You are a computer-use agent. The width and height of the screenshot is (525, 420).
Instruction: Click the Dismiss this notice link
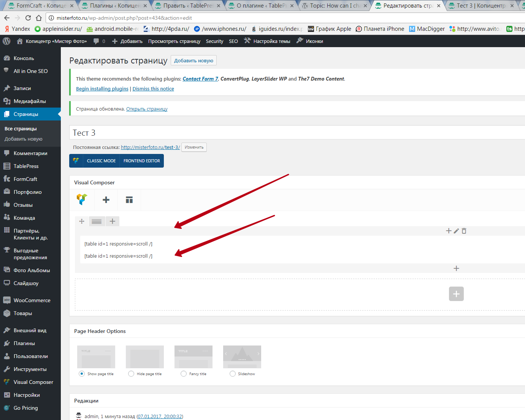[153, 89]
